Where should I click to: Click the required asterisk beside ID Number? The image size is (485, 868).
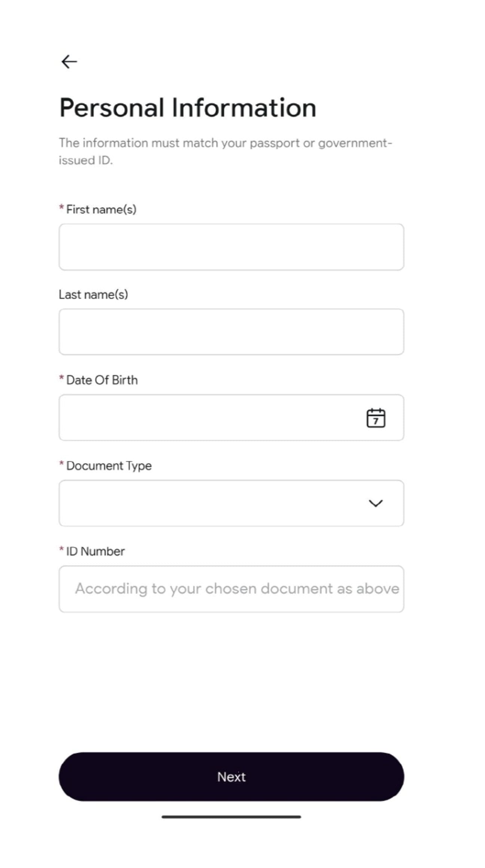(x=61, y=549)
